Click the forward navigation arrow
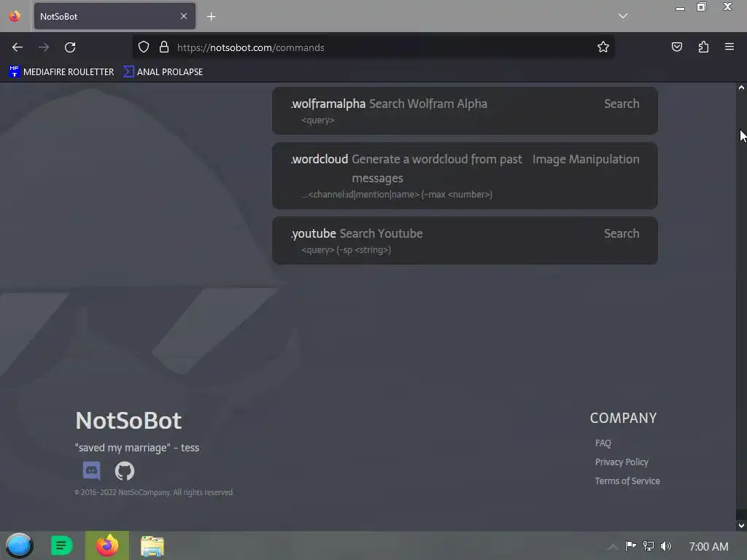The image size is (747, 560). pos(44,47)
